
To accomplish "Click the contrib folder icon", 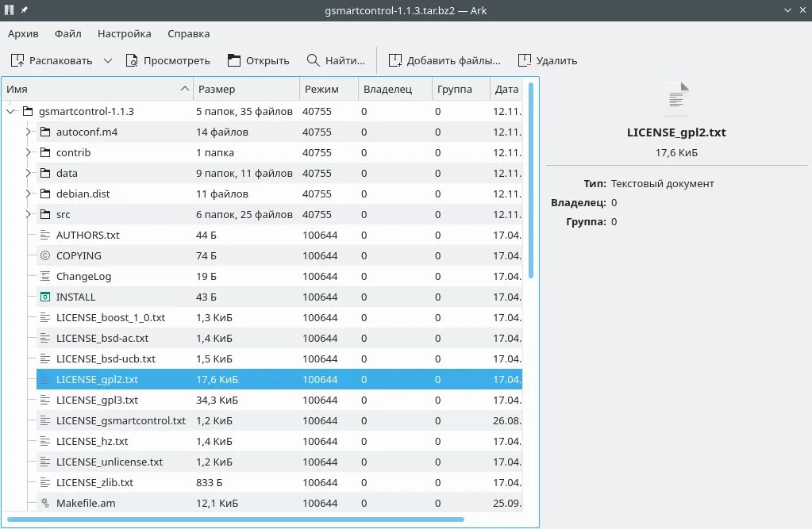I will pos(45,153).
